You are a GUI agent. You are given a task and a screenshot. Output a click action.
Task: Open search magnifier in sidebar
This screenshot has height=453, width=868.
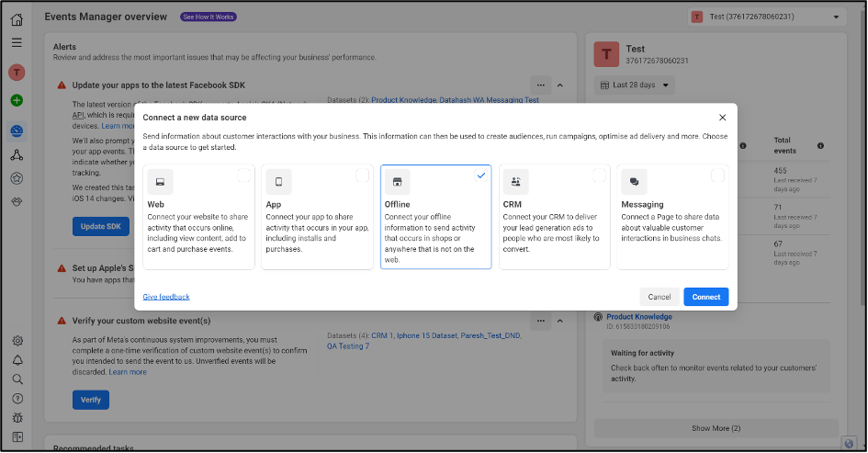pyautogui.click(x=17, y=379)
